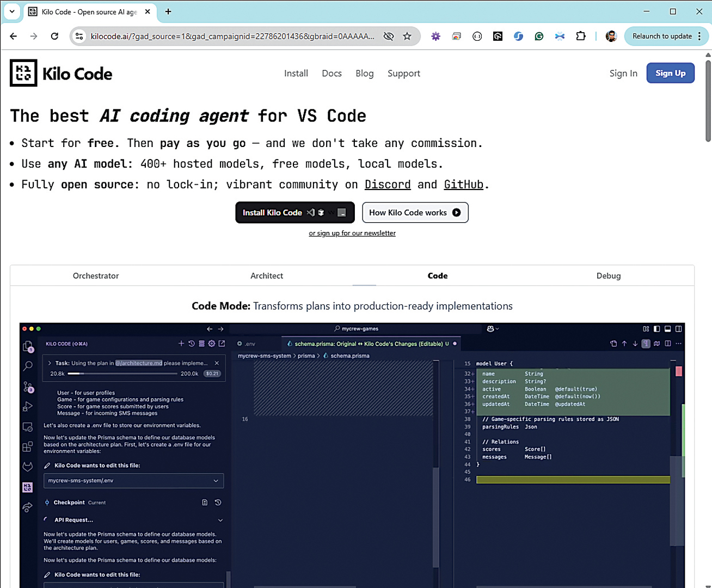Screen dimensions: 712x588
Task: Open the browser Extensions puzzle icon
Action: (x=581, y=36)
